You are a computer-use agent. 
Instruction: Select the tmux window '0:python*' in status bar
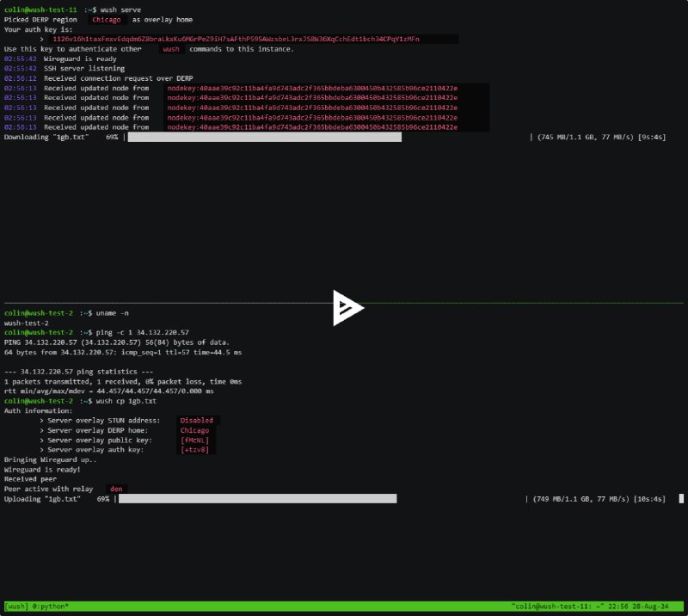pyautogui.click(x=52, y=607)
